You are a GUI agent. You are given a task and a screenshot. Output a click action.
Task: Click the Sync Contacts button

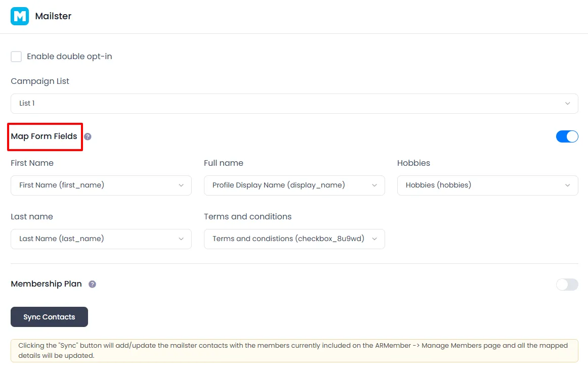[x=49, y=317]
